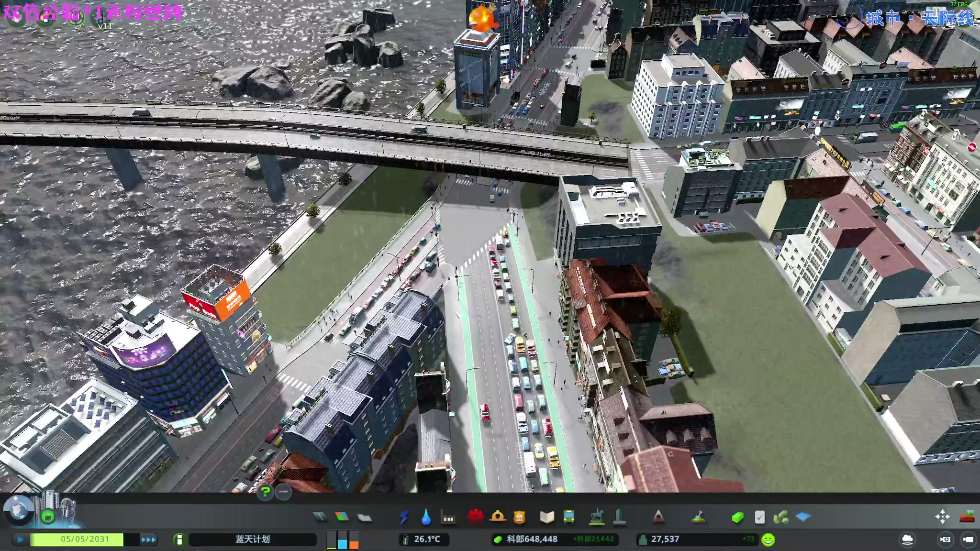Toggle play/pause simulation
Screen dimensions: 980x551
pos(20,540)
